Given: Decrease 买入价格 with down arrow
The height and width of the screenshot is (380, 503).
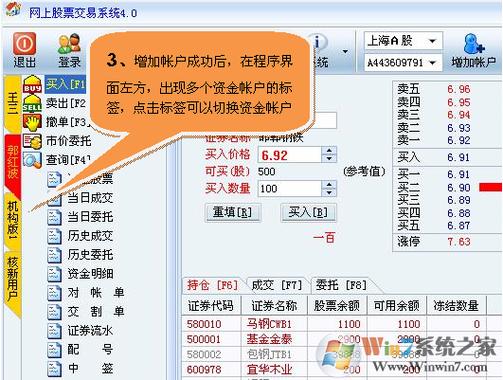Looking at the screenshot, I should point(329,159).
